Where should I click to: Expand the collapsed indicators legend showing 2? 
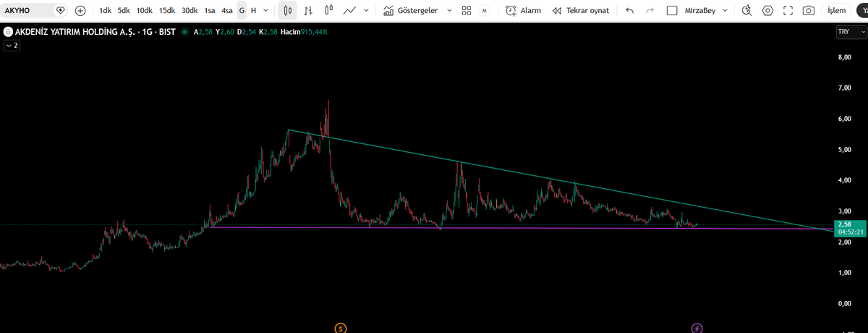[12, 45]
